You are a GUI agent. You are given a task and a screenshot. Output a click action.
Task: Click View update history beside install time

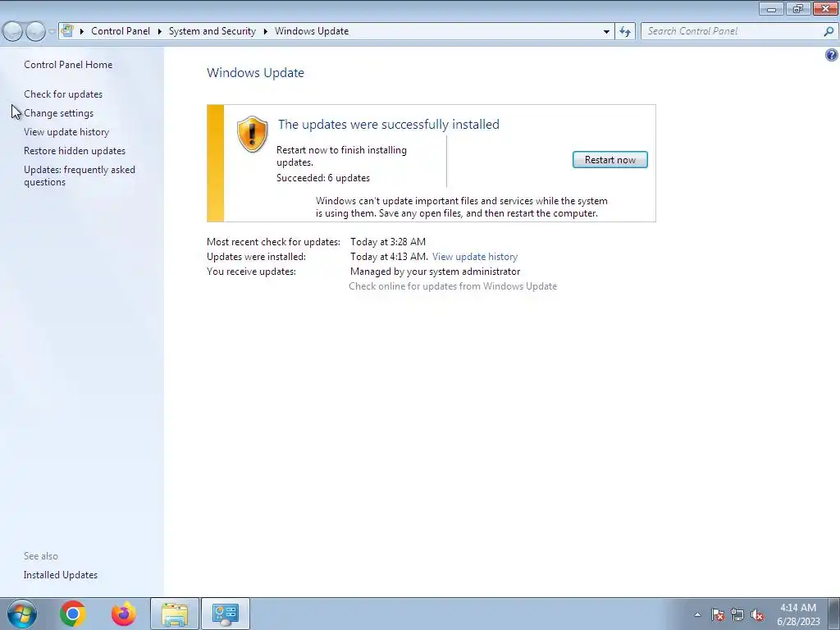[475, 257]
